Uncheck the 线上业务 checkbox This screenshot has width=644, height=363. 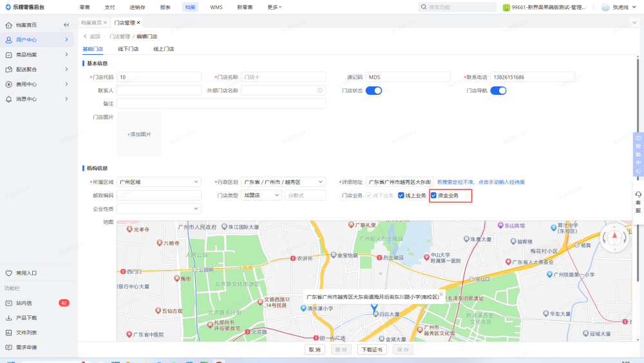click(x=401, y=195)
